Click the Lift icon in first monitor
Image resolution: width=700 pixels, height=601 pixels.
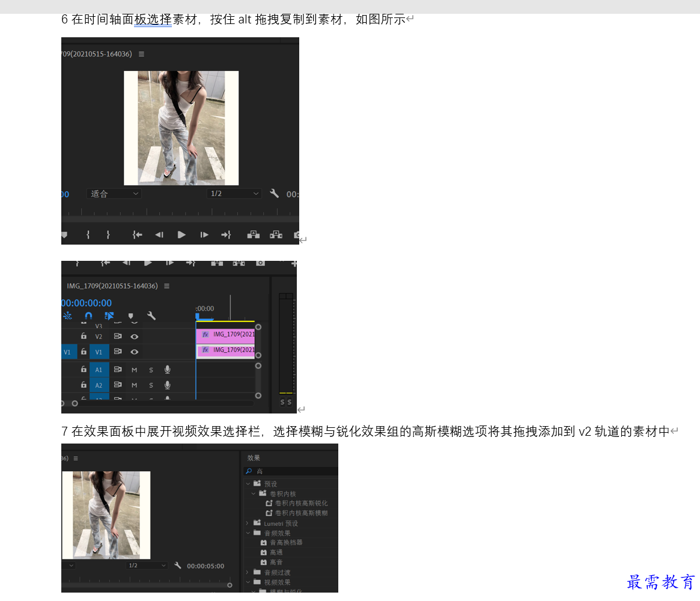click(253, 235)
